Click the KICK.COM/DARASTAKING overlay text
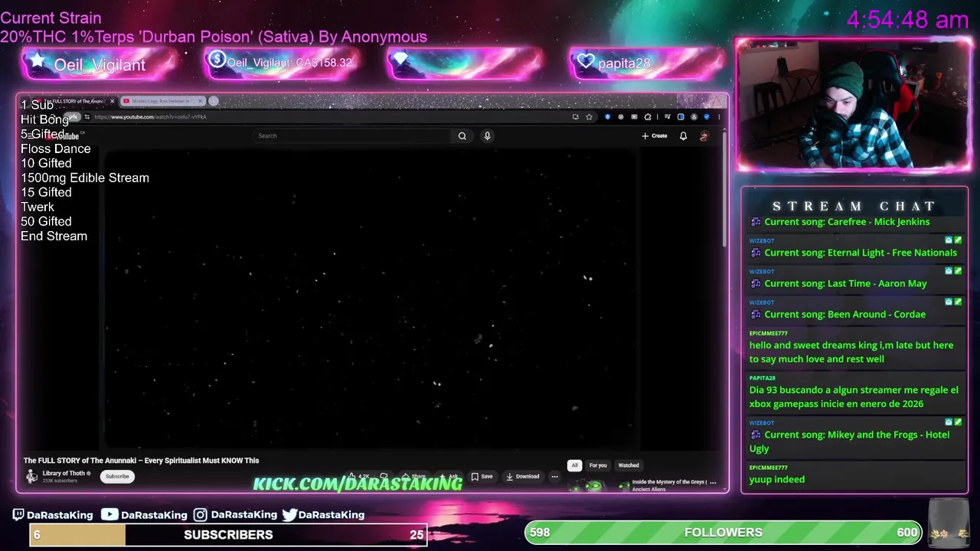The width and height of the screenshot is (980, 551). pos(358,484)
